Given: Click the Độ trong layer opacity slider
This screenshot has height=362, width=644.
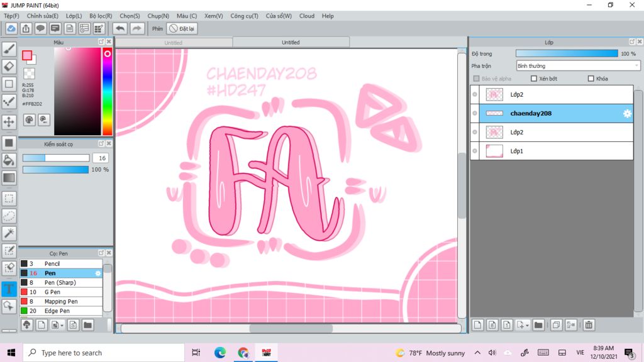Looking at the screenshot, I should (x=567, y=53).
